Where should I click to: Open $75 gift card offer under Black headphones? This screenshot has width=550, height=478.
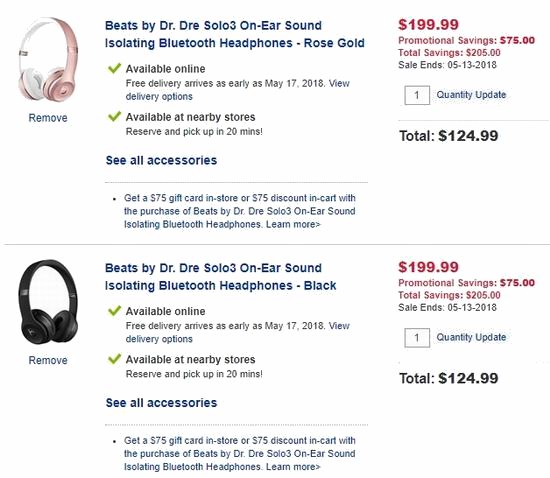point(240,453)
